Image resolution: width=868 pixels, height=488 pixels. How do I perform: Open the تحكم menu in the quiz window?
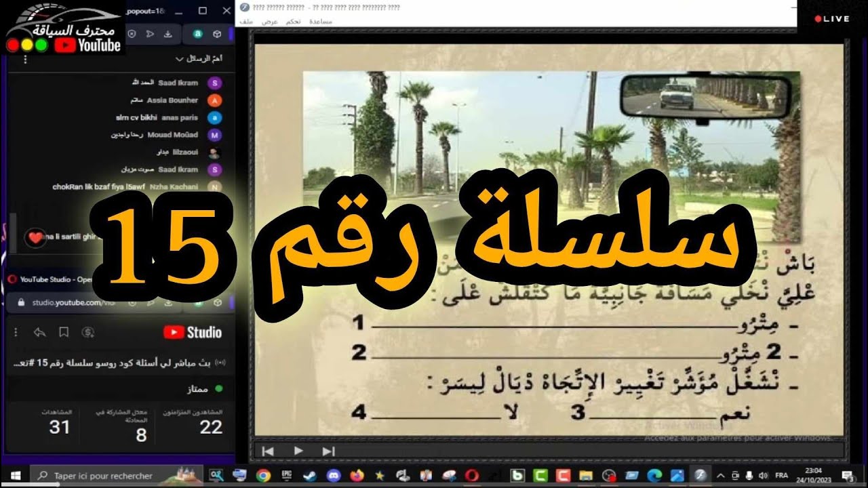pyautogui.click(x=294, y=22)
